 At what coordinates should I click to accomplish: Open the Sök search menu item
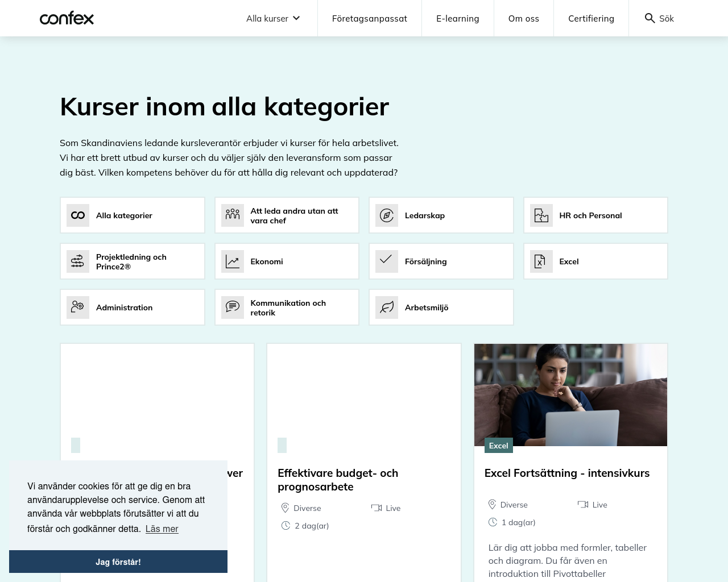(659, 19)
